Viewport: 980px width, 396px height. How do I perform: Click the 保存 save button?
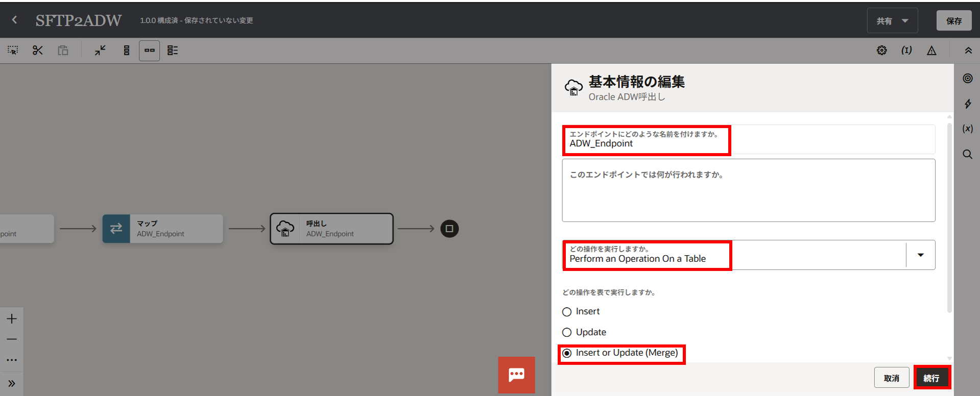click(x=953, y=21)
